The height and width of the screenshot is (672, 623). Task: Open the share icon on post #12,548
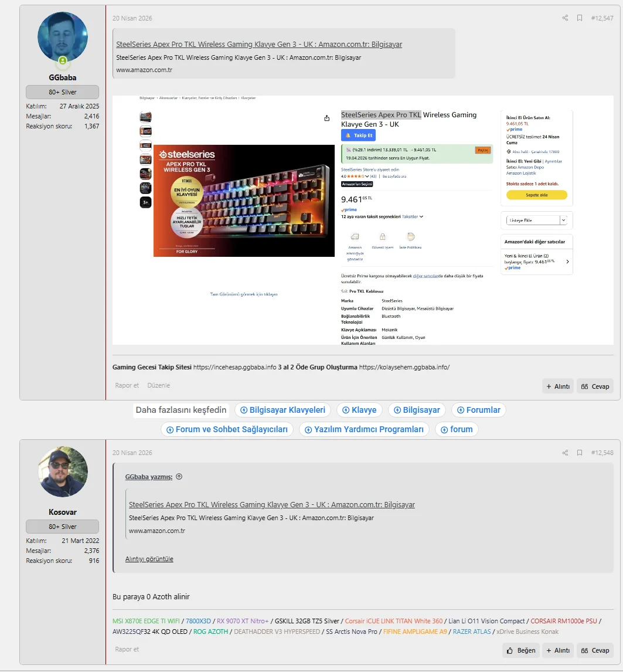(565, 453)
